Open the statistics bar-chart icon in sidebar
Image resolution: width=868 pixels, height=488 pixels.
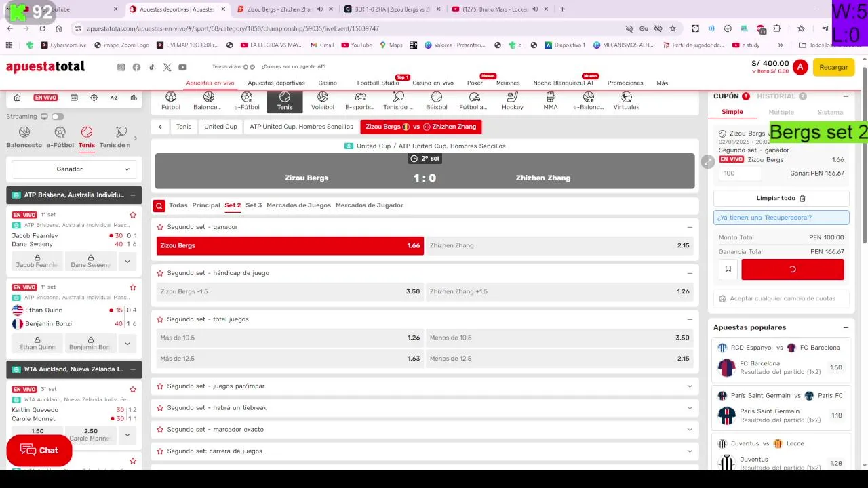[134, 98]
